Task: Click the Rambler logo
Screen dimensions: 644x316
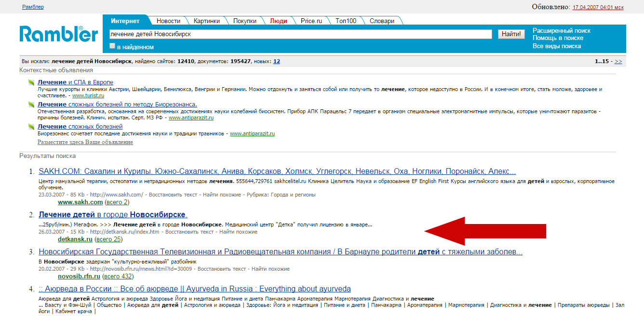Action: 59,34
